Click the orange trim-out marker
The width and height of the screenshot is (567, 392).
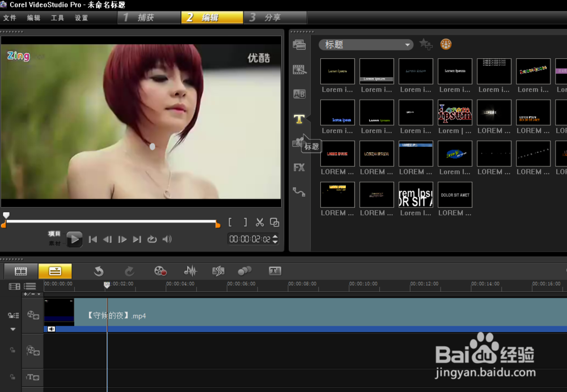[x=218, y=225]
